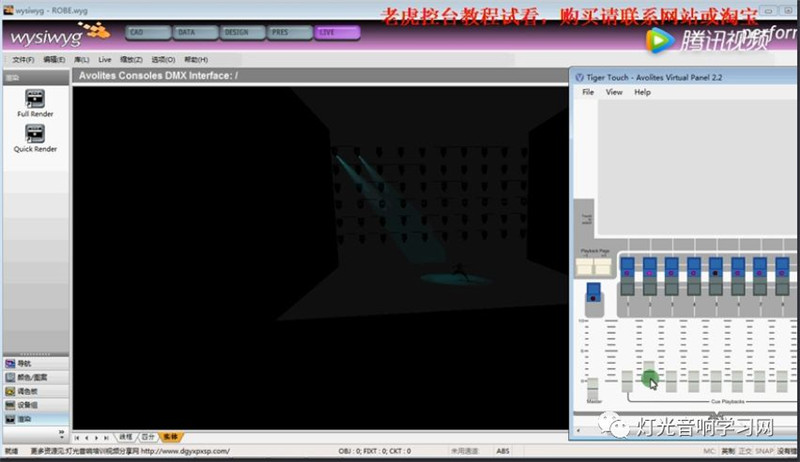800x462 pixels.
Task: Open the 帮助(H) help menu
Action: (196, 60)
